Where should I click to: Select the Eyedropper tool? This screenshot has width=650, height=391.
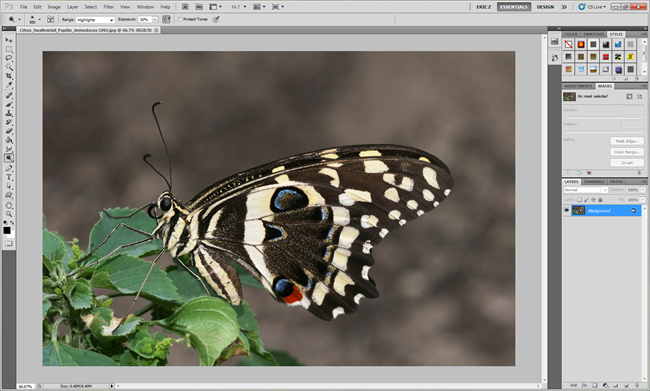pyautogui.click(x=9, y=85)
